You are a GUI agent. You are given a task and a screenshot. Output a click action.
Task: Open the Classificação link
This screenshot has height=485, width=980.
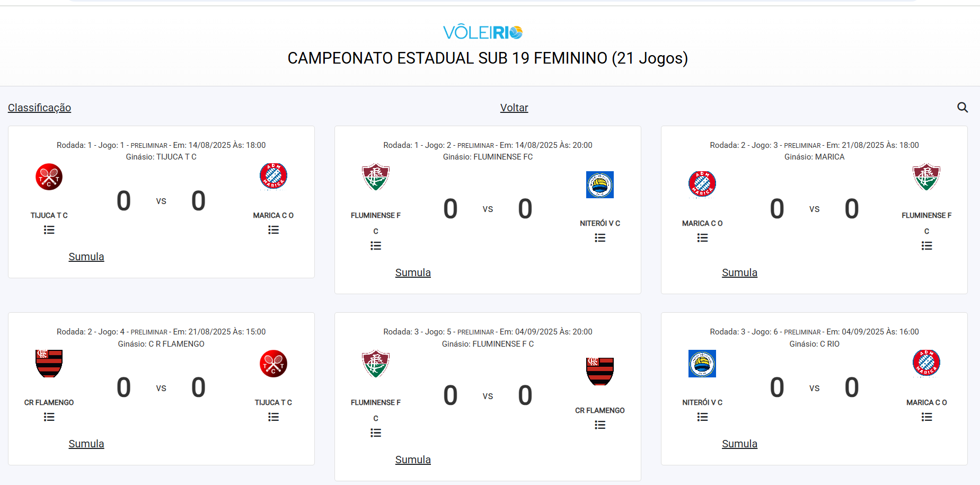39,108
